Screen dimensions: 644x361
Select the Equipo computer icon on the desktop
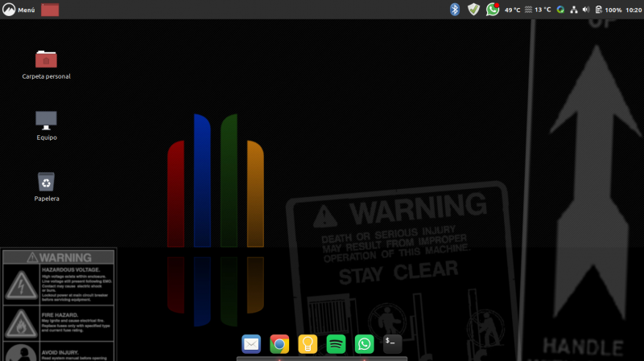pyautogui.click(x=46, y=120)
